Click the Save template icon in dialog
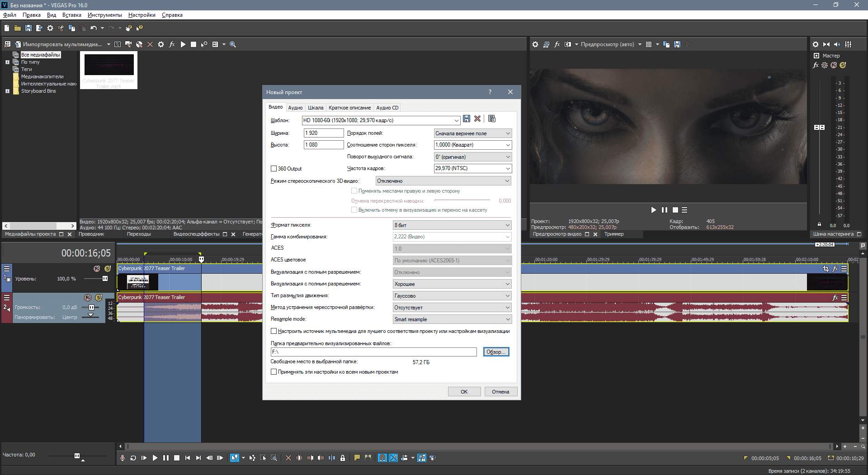The image size is (868, 475). (x=467, y=119)
